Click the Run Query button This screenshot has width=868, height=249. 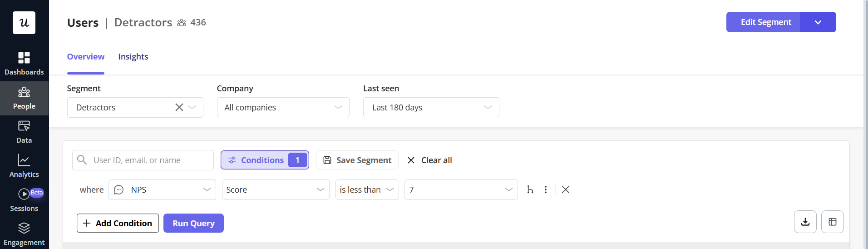pyautogui.click(x=193, y=223)
